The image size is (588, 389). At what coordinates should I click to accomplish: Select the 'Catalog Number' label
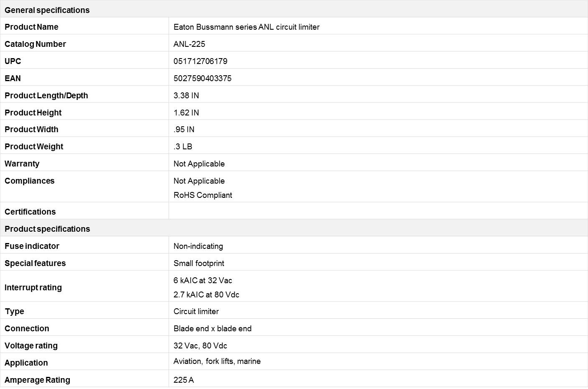[x=35, y=44]
